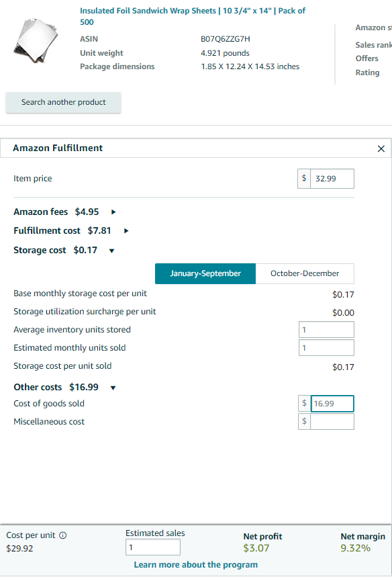This screenshot has width=392, height=579.
Task: Switch to October-December storage period
Action: [x=305, y=273]
